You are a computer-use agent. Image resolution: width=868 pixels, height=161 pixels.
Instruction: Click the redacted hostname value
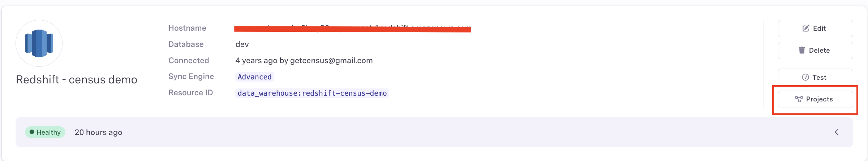coord(352,29)
